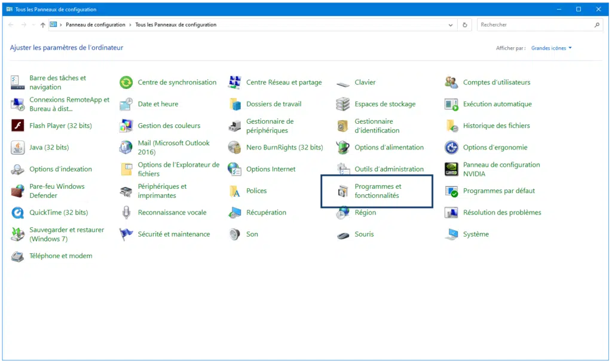Open the Espaces de stockage drives icon
The height and width of the screenshot is (364, 612).
(343, 104)
